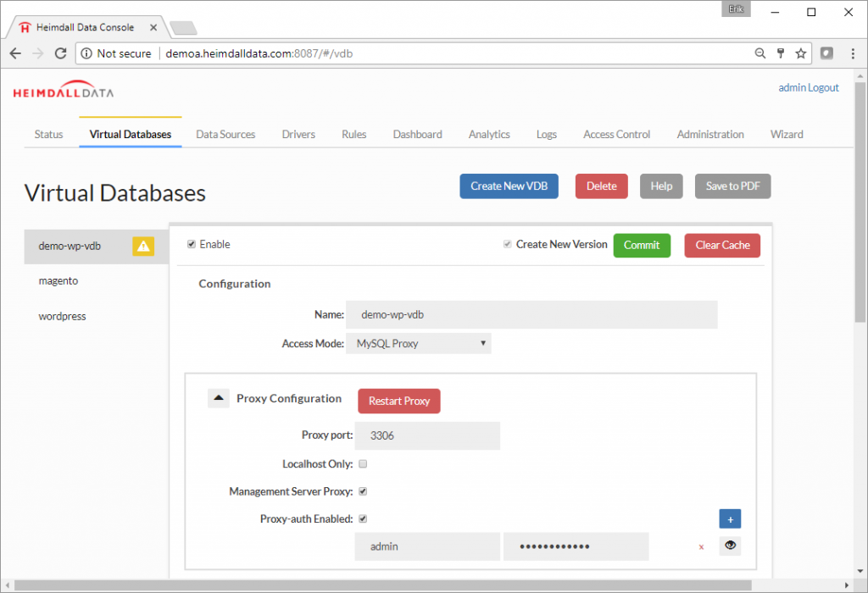Image resolution: width=868 pixels, height=593 pixels.
Task: Select the Virtual Databases tab
Action: (x=131, y=135)
